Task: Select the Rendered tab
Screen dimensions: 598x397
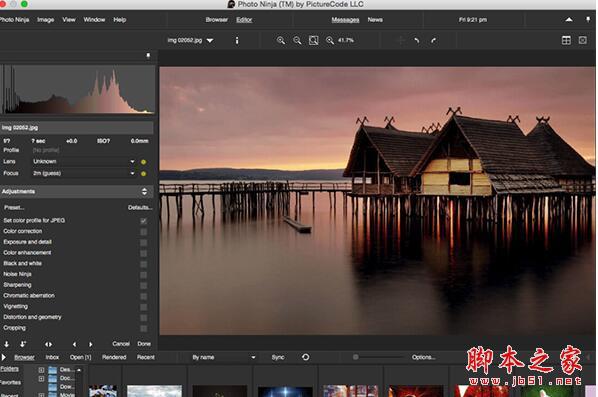Action: [x=114, y=357]
